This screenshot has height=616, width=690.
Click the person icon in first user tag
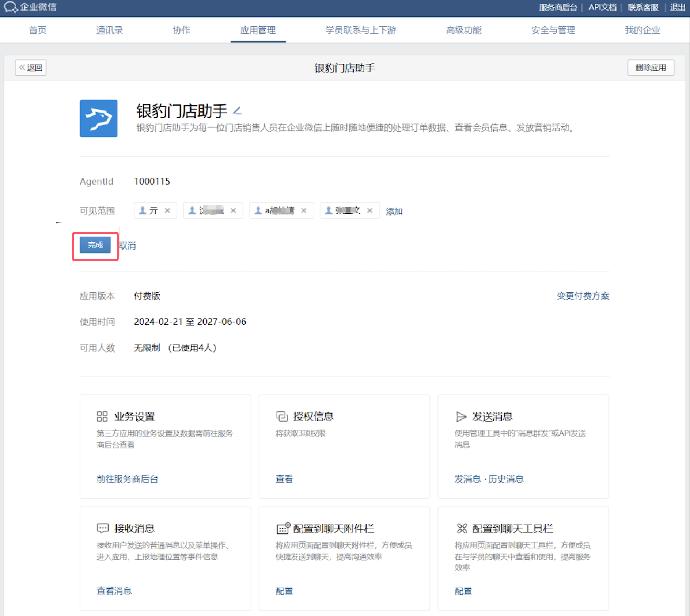143,210
